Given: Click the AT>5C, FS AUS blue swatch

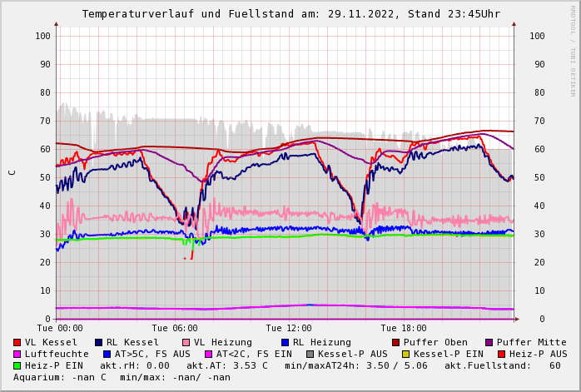Looking at the screenshot, I should (x=107, y=355).
